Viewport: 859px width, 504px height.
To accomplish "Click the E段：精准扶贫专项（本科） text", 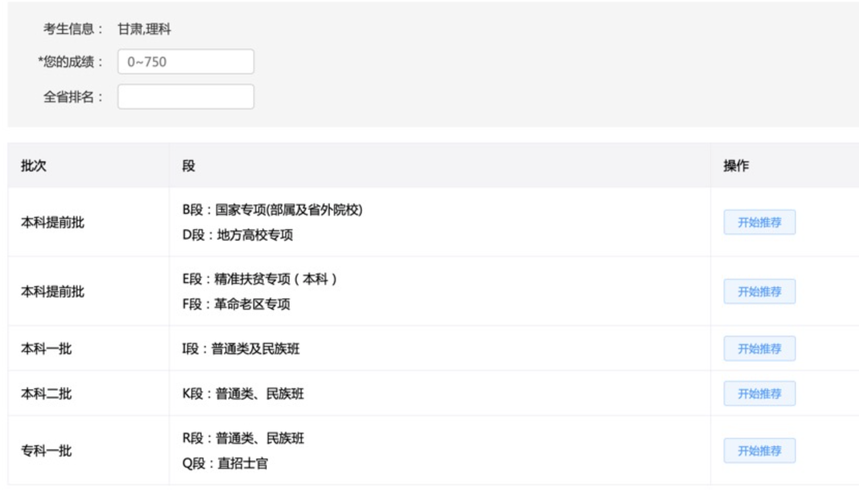I will [259, 279].
